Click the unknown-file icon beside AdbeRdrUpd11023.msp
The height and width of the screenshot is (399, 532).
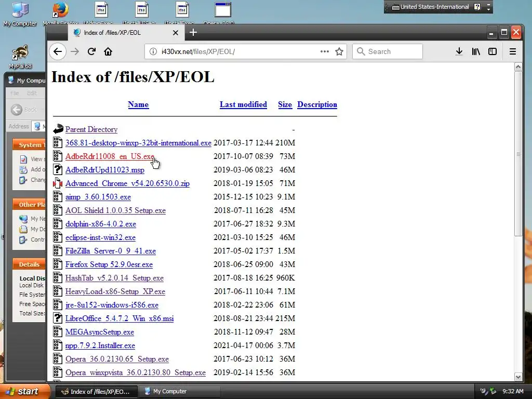tap(58, 170)
